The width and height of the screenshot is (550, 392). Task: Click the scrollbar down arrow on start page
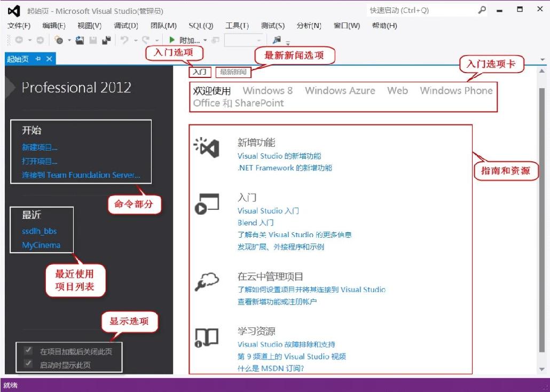543,369
